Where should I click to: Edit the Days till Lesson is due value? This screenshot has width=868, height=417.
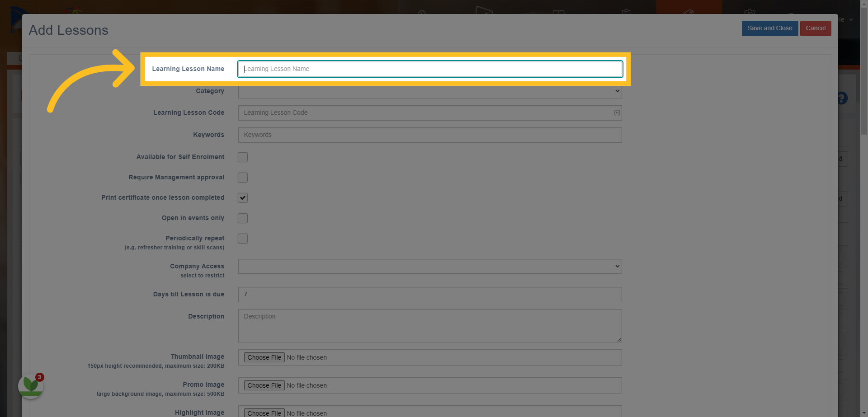pyautogui.click(x=430, y=295)
